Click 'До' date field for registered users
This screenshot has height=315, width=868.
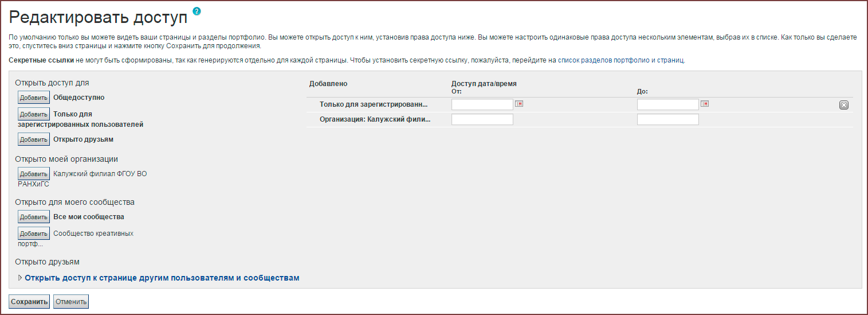click(667, 104)
